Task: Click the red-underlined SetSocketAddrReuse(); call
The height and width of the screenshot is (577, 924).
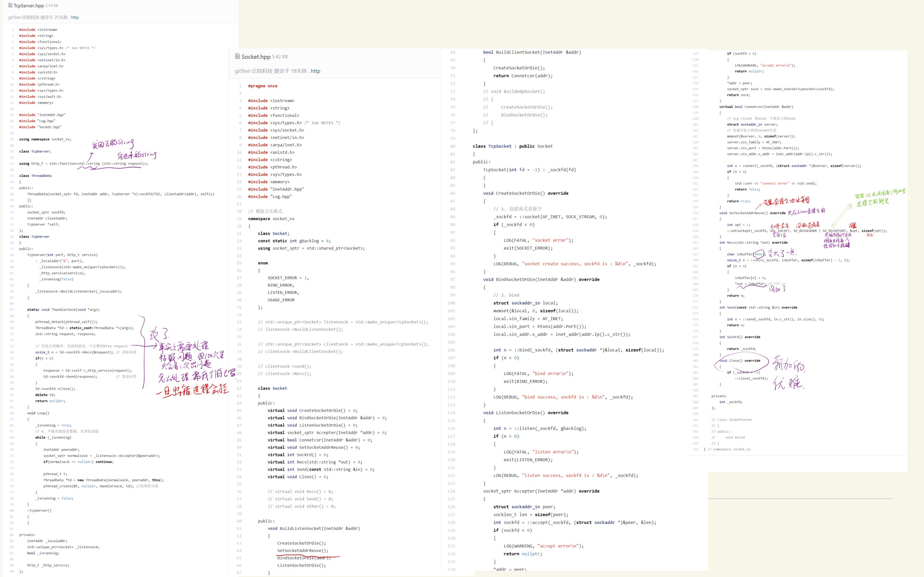Action: point(302,550)
